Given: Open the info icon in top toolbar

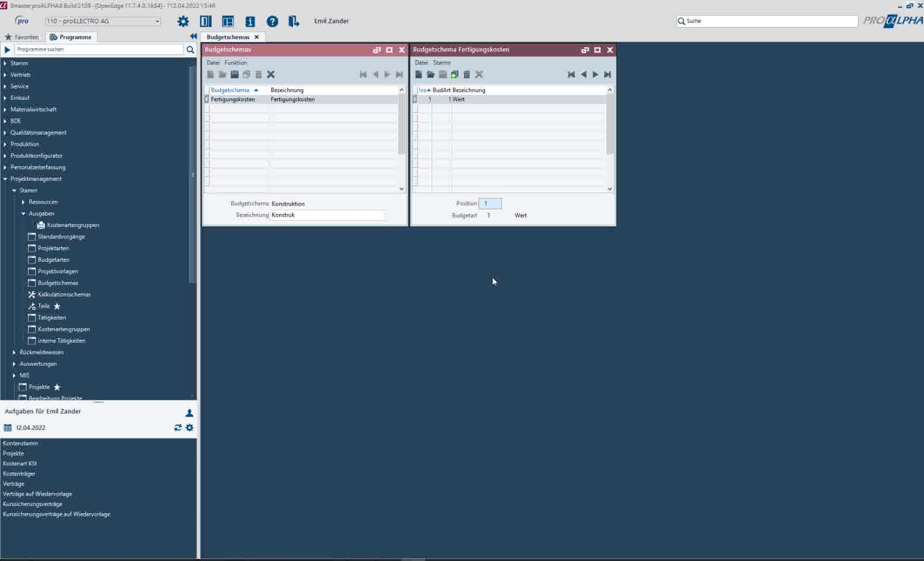Looking at the screenshot, I should [250, 21].
